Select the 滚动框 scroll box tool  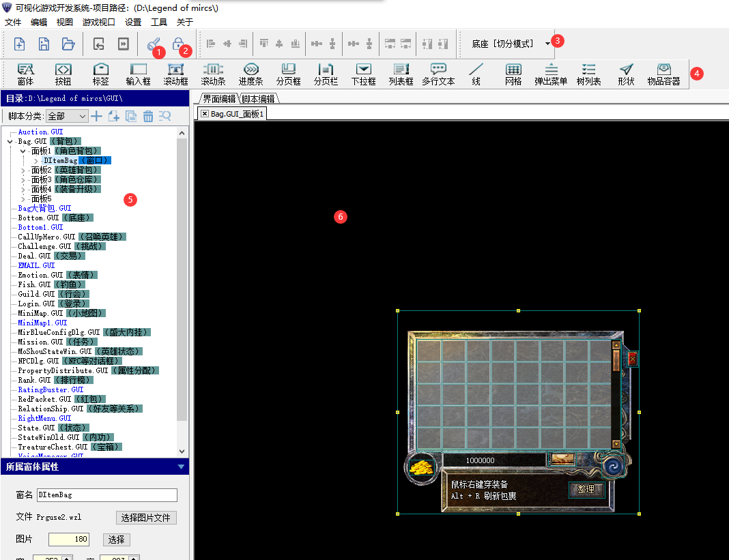coord(175,74)
